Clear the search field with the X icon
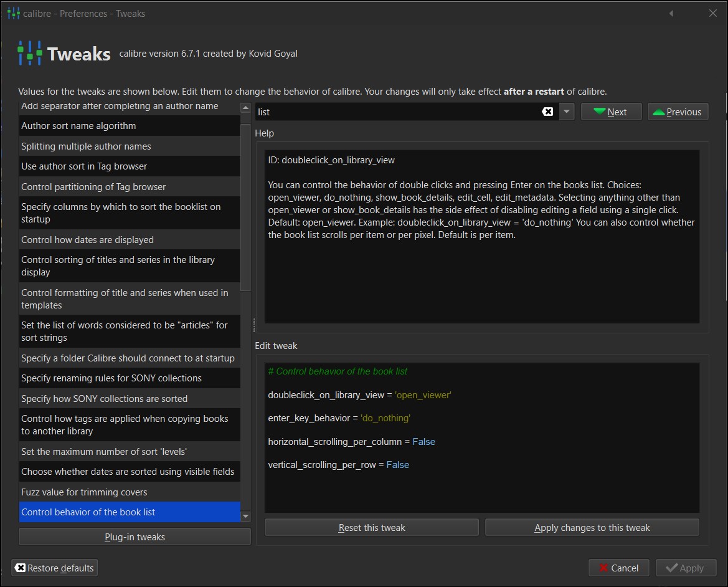 (547, 112)
